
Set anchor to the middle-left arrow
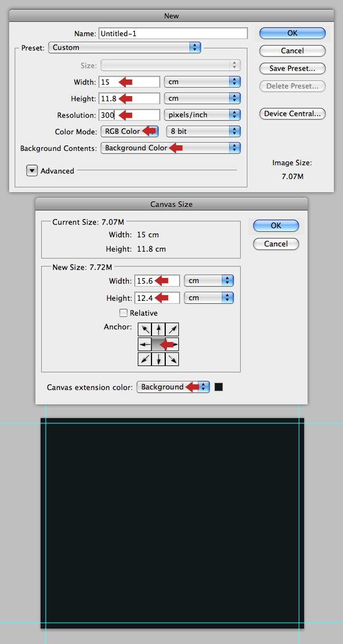[x=145, y=344]
